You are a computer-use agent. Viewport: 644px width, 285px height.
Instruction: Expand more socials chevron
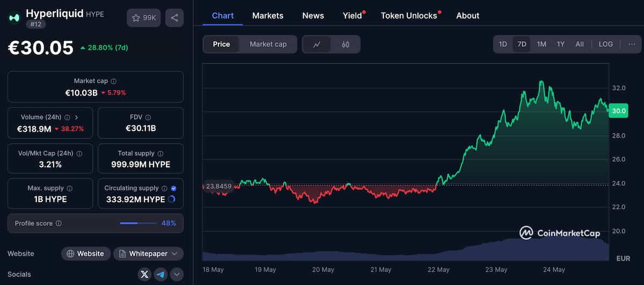click(177, 274)
